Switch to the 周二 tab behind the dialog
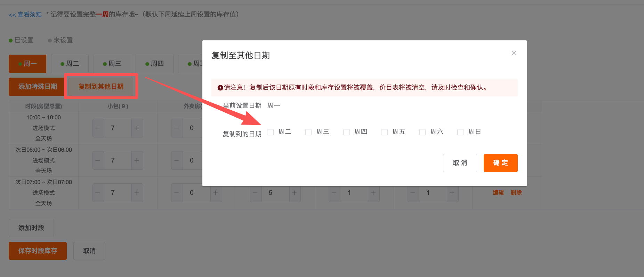Viewport: 644px width, 277px height. (70, 64)
